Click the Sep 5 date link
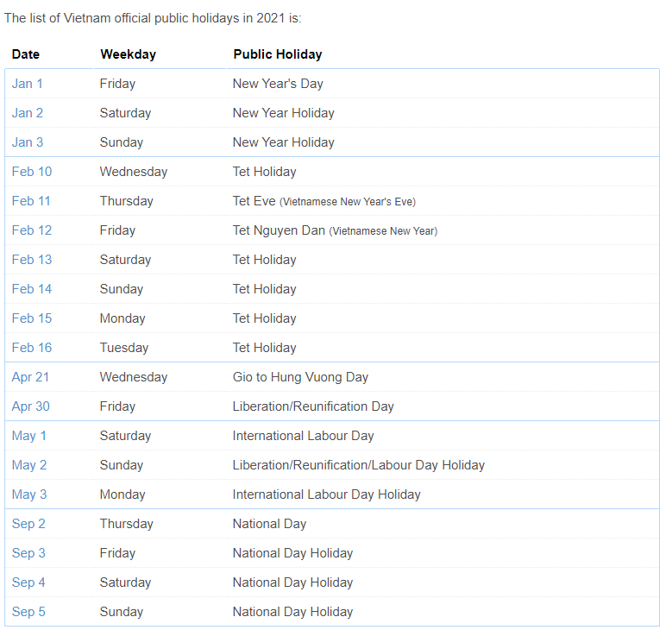This screenshot has width=672, height=636. (x=28, y=612)
